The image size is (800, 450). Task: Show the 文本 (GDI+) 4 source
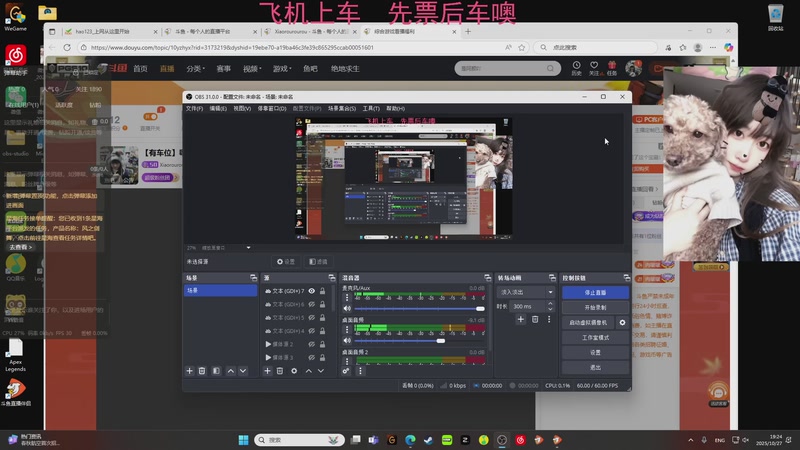312,331
